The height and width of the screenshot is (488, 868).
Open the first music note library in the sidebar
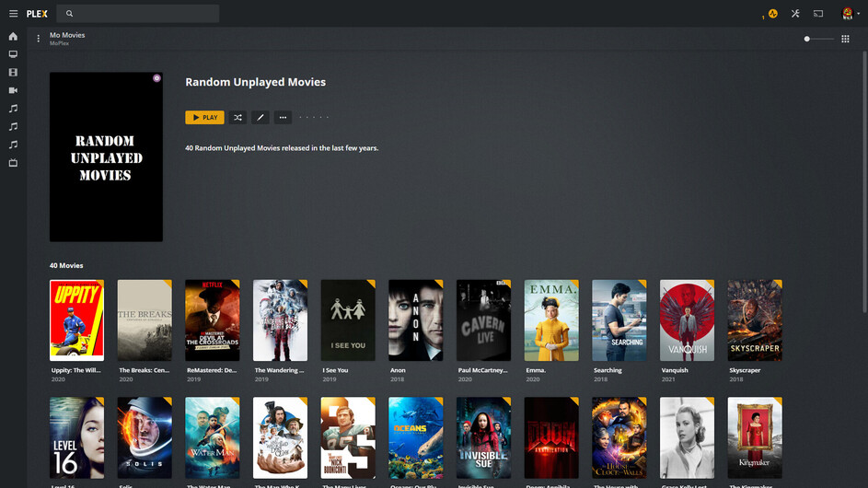coord(13,109)
